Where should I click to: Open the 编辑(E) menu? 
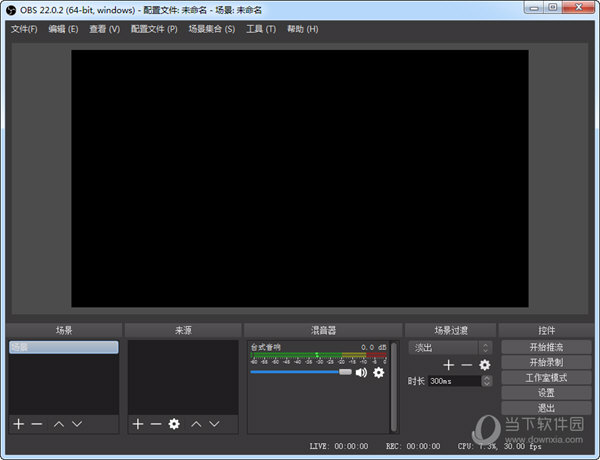coord(63,29)
